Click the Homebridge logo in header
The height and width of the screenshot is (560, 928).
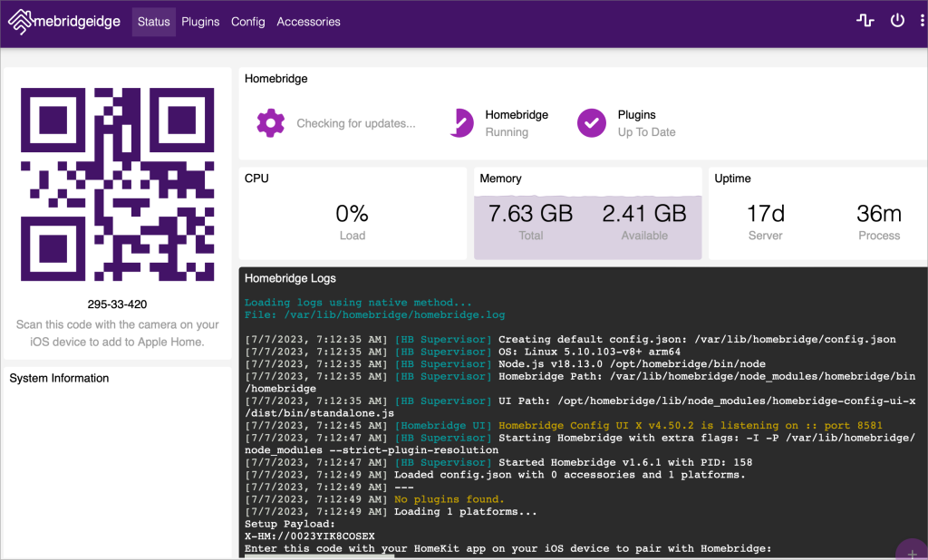pyautogui.click(x=63, y=22)
